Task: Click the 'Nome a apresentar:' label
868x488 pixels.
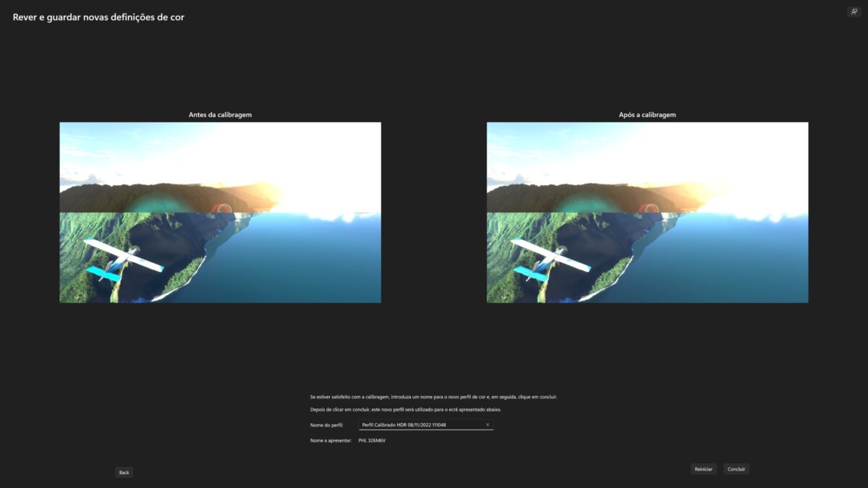Action: coord(330,440)
